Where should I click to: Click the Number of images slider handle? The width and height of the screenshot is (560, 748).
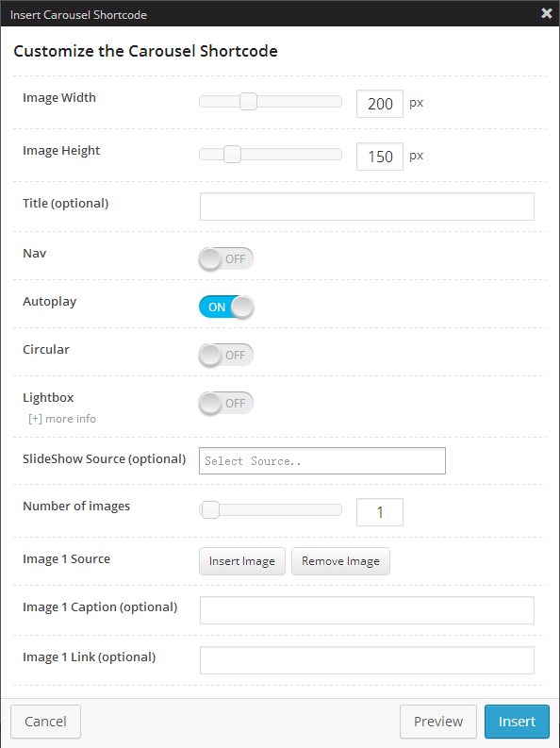(x=210, y=510)
